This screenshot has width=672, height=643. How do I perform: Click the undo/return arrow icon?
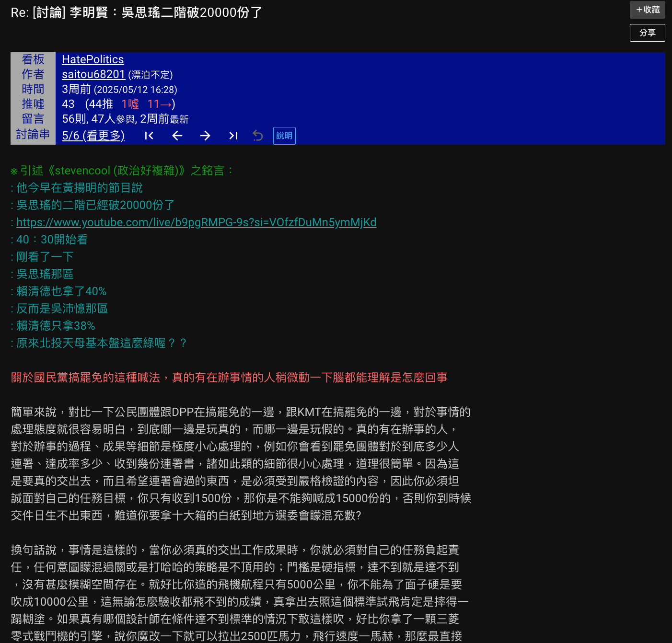tap(258, 136)
